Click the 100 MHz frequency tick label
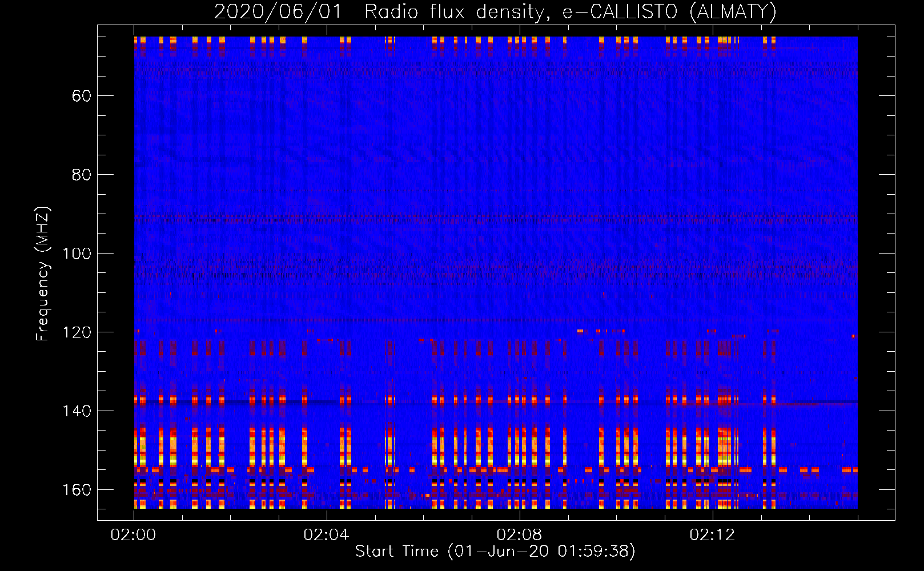 tap(77, 254)
